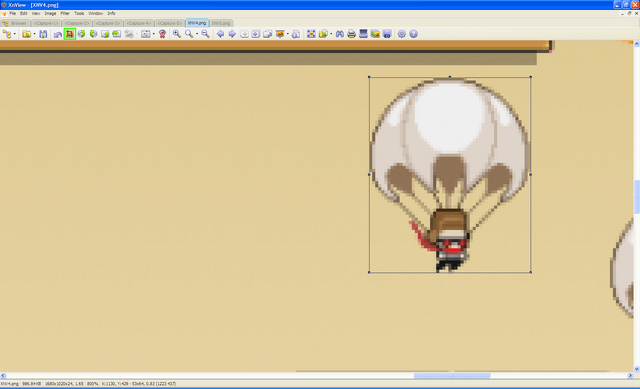Rotate image left with green arrow icon
Screen dimensions: 640x389
point(82,34)
